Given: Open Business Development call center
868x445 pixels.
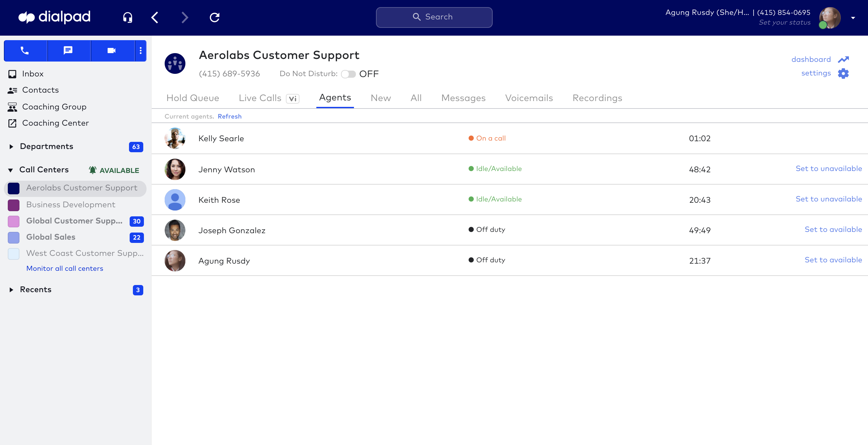Looking at the screenshot, I should [71, 205].
